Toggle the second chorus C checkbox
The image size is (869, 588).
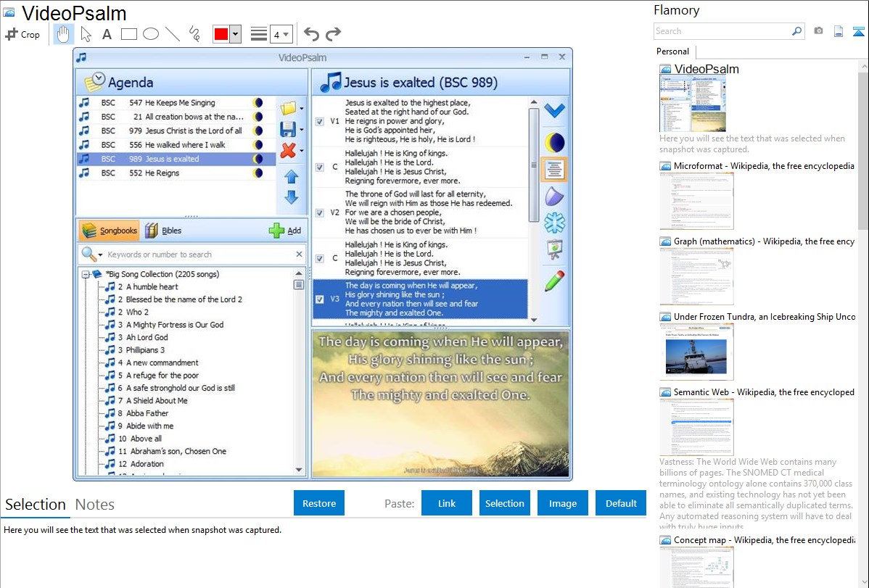(x=320, y=258)
